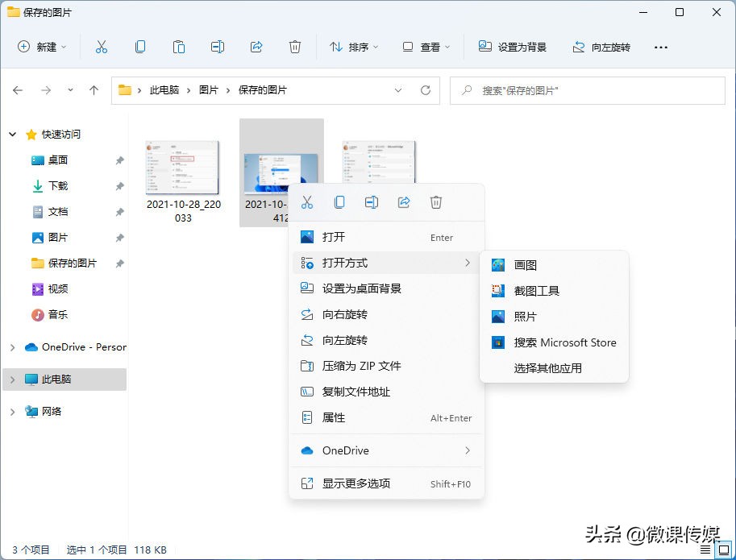Go up one folder level
The height and width of the screenshot is (560, 736).
coord(94,90)
